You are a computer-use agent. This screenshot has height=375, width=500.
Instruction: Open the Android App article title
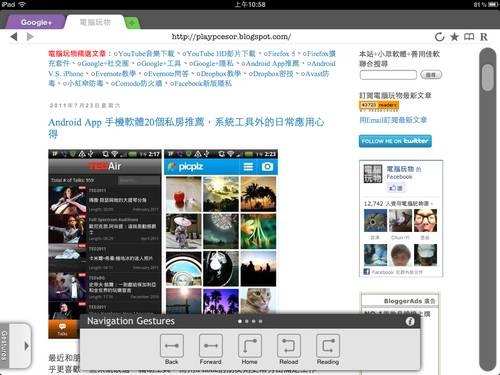(186, 128)
